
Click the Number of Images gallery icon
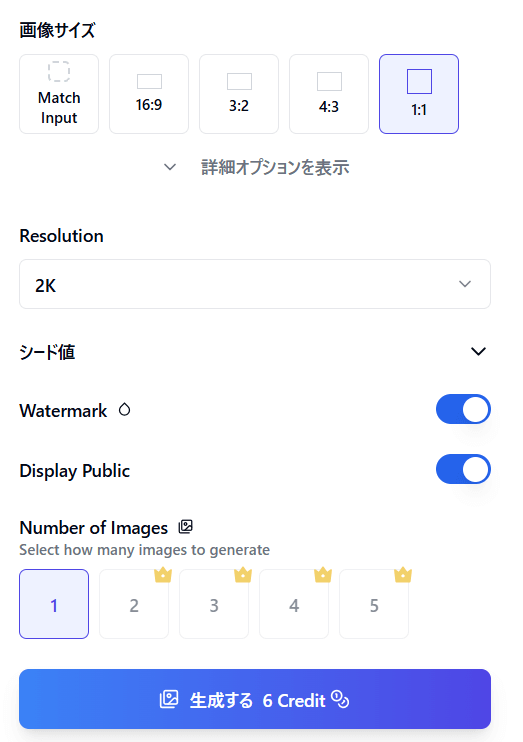tap(186, 527)
